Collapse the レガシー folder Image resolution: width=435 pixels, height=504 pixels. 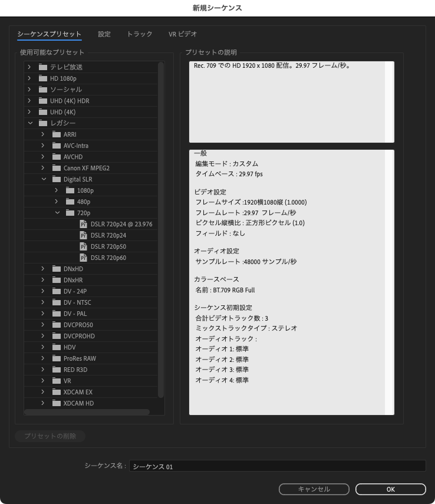[x=30, y=123]
